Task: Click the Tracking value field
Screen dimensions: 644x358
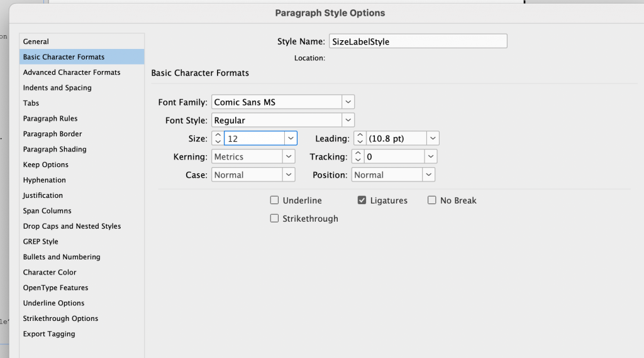Action: [x=394, y=156]
